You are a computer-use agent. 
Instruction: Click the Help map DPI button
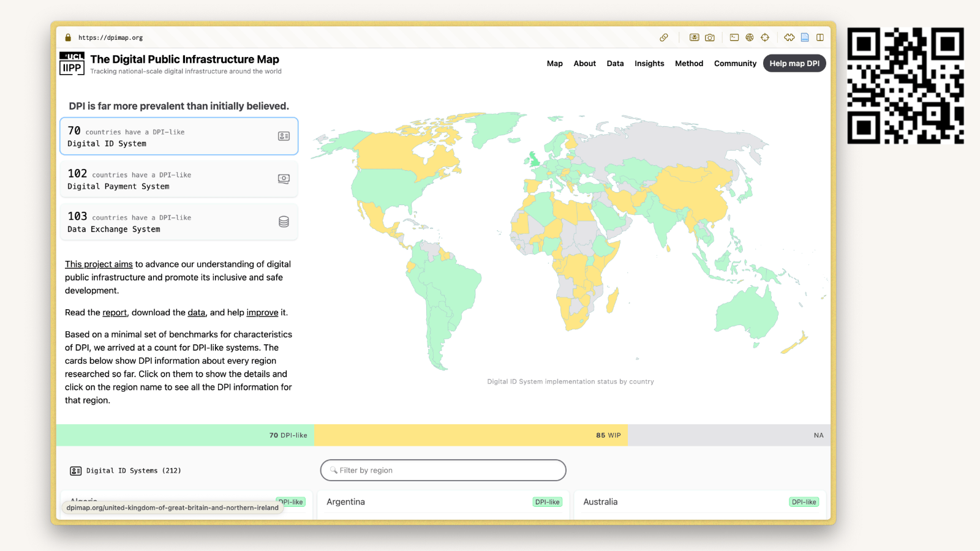click(794, 64)
